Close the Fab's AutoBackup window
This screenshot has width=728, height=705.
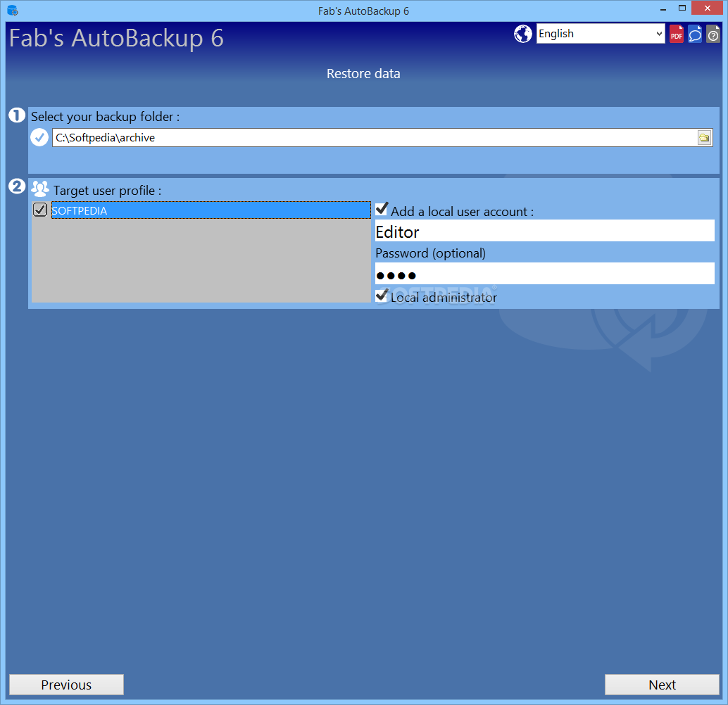click(708, 8)
